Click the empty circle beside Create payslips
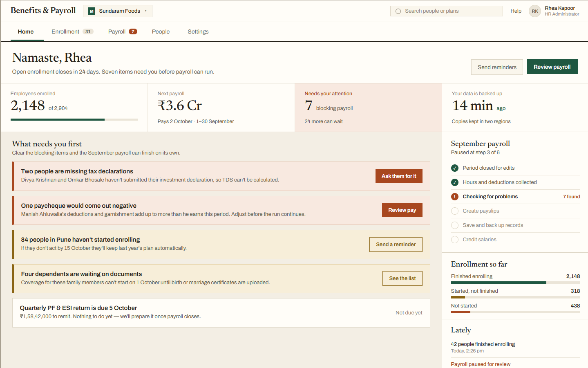Viewport: 588px width, 368px height. click(455, 211)
